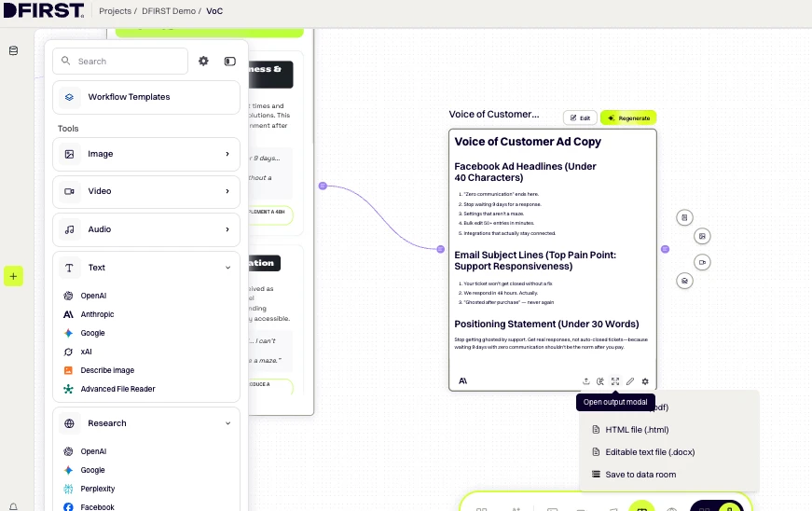Click the node's left input connector dot

441,249
